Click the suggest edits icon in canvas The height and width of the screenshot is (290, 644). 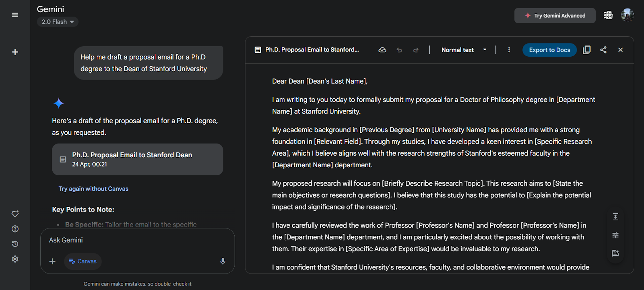[615, 253]
